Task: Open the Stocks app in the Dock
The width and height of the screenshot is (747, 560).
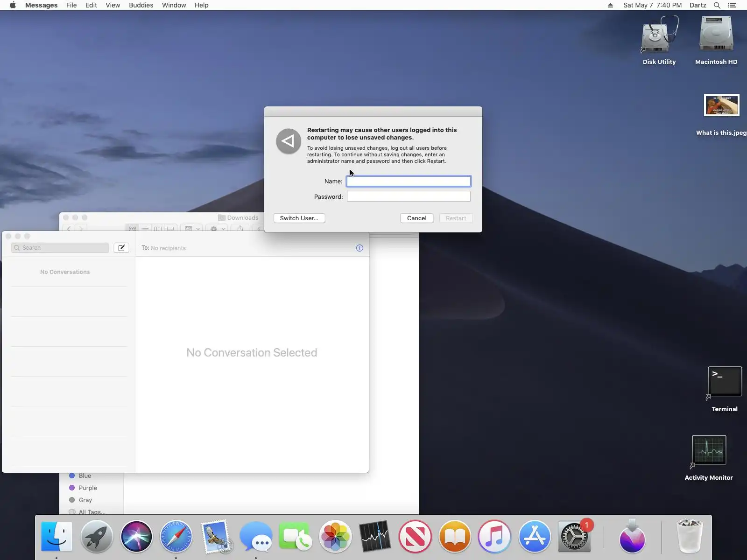Action: click(375, 537)
